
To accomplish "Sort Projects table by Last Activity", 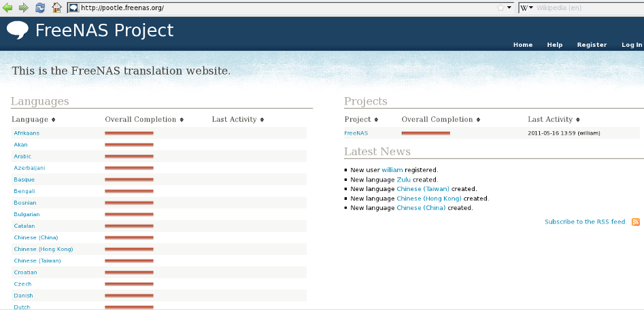I will [554, 120].
